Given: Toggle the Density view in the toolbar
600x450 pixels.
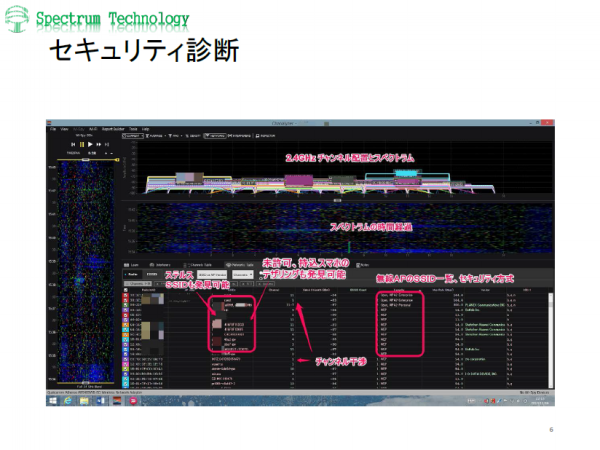Looking at the screenshot, I should (193, 136).
